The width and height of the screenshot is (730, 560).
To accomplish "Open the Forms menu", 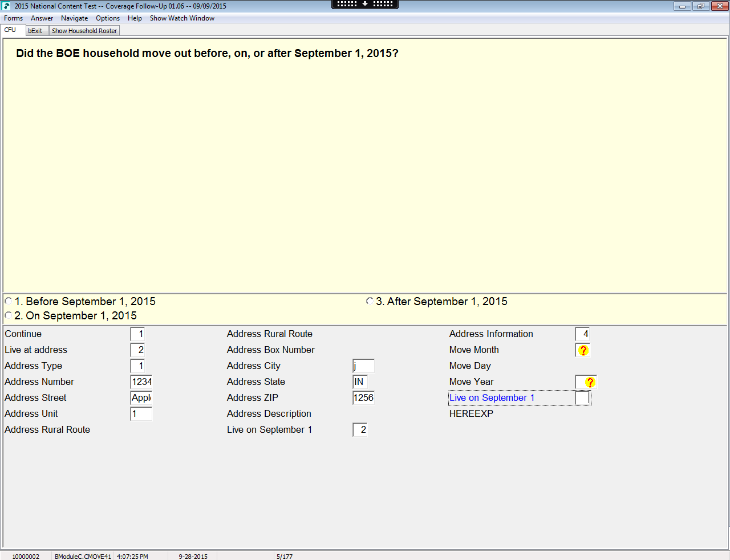I will 14,18.
